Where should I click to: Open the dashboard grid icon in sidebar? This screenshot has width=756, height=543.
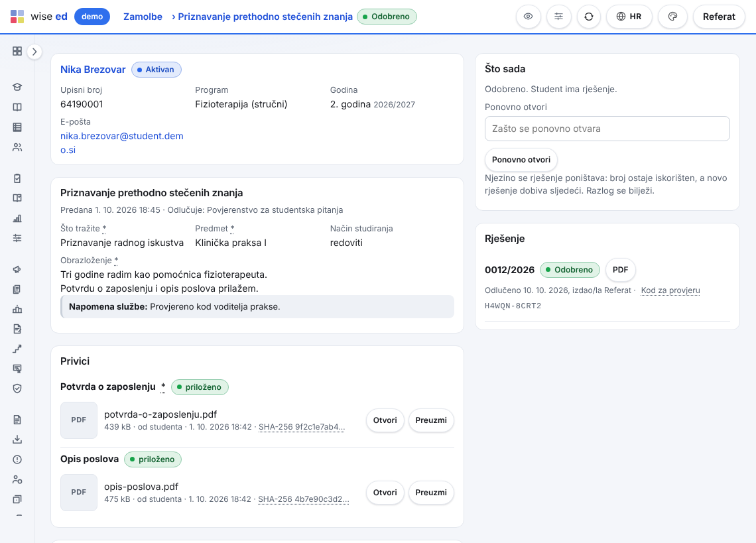pos(17,51)
